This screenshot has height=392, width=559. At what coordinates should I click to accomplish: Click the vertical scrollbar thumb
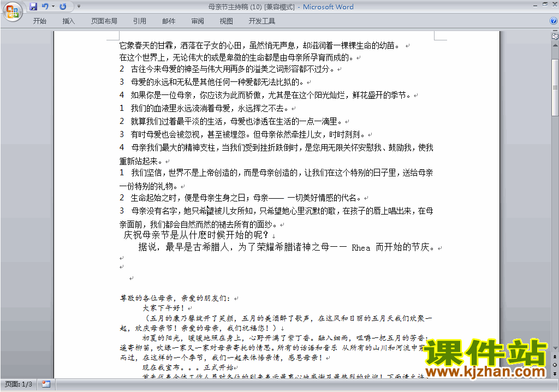tap(555, 87)
